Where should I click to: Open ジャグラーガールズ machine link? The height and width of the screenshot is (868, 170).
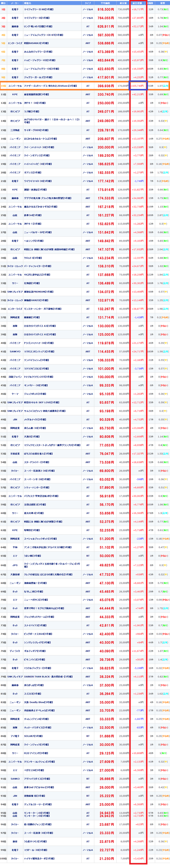37,77
